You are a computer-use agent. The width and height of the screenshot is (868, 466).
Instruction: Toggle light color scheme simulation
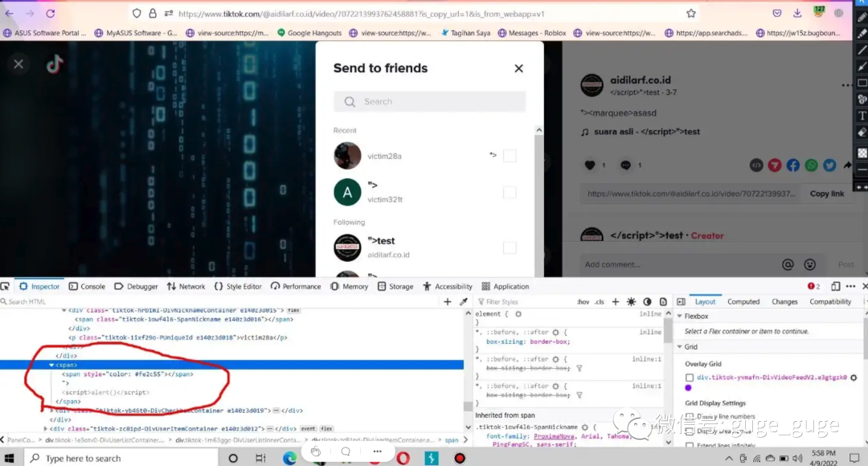(631, 301)
